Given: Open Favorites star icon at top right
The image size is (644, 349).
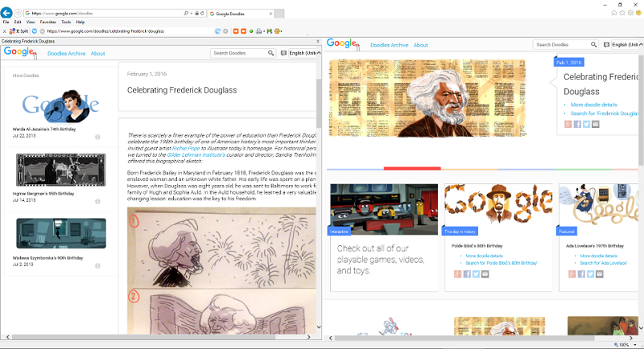Looking at the screenshot, I should coord(622,13).
